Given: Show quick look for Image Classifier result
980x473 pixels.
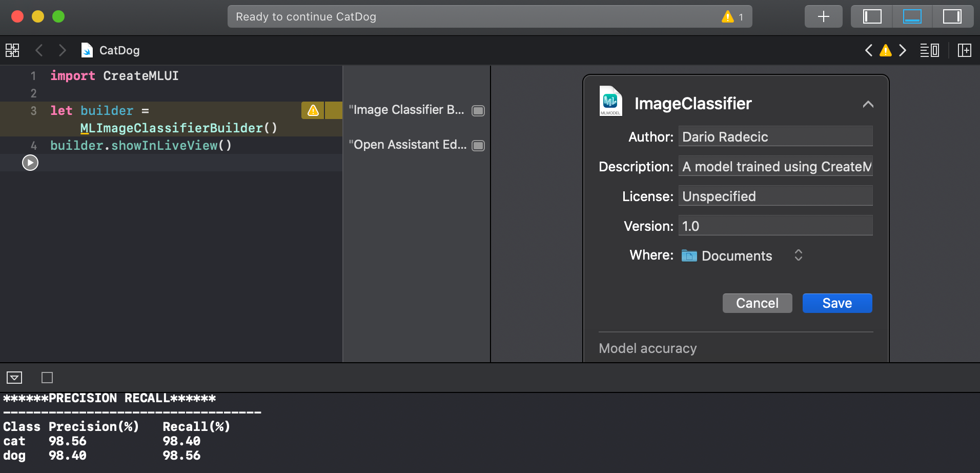Looking at the screenshot, I should [478, 111].
